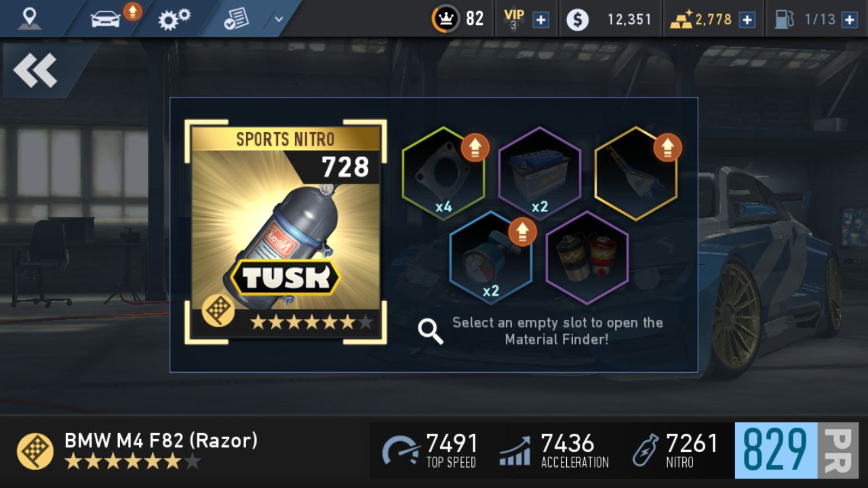Select the gold-bordered nozzle material slot
868x488 pixels.
point(636,174)
